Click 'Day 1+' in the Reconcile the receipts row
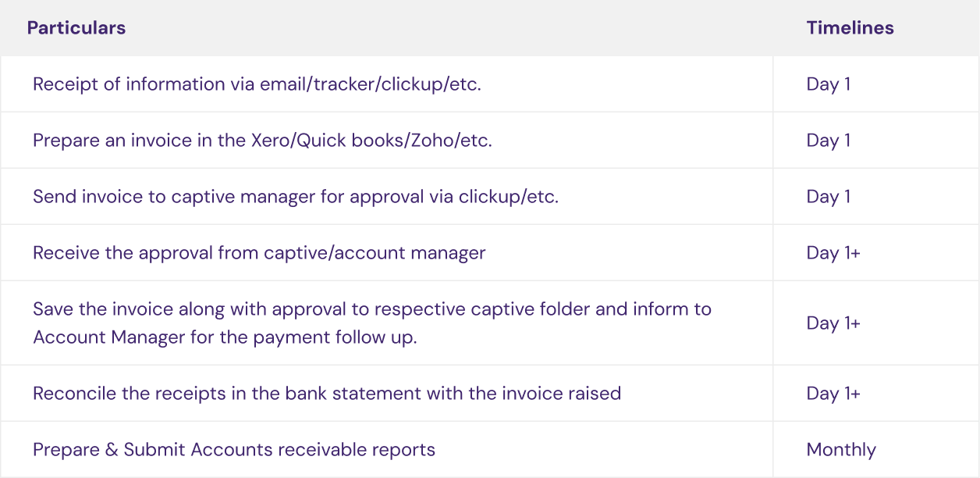The width and height of the screenshot is (980, 478). [833, 394]
